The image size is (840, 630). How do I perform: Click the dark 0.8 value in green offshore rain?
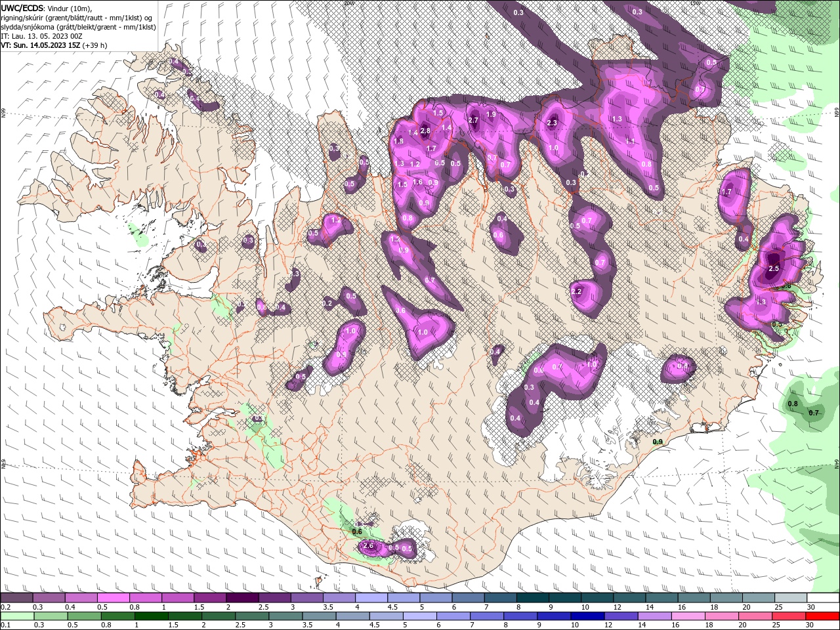793,404
